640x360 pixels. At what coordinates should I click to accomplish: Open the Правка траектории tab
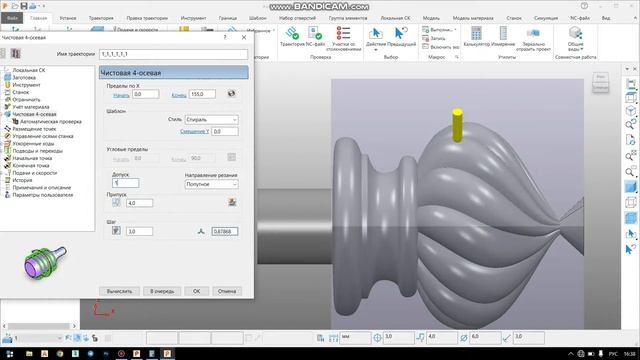[147, 18]
